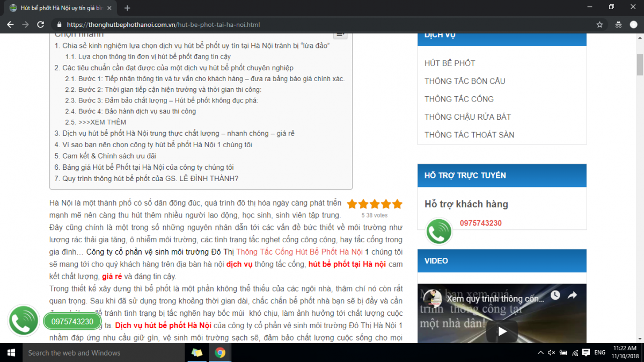Image resolution: width=644 pixels, height=362 pixels.
Task: Click bold red link Dịch vụ hút bể phốt Hà Nội
Action: [x=163, y=325]
